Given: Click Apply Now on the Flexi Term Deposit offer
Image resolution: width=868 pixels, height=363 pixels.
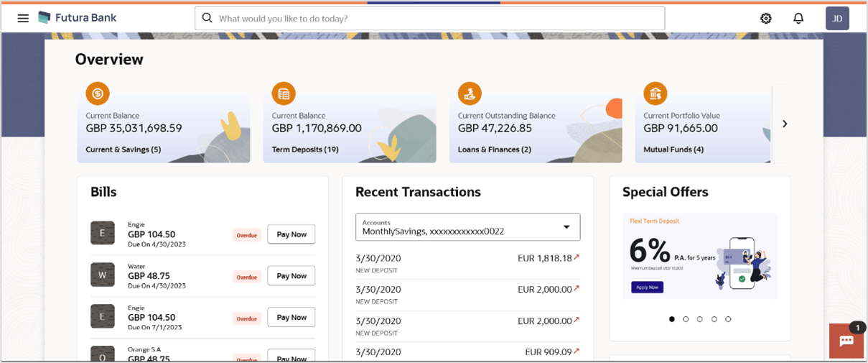Looking at the screenshot, I should point(647,287).
